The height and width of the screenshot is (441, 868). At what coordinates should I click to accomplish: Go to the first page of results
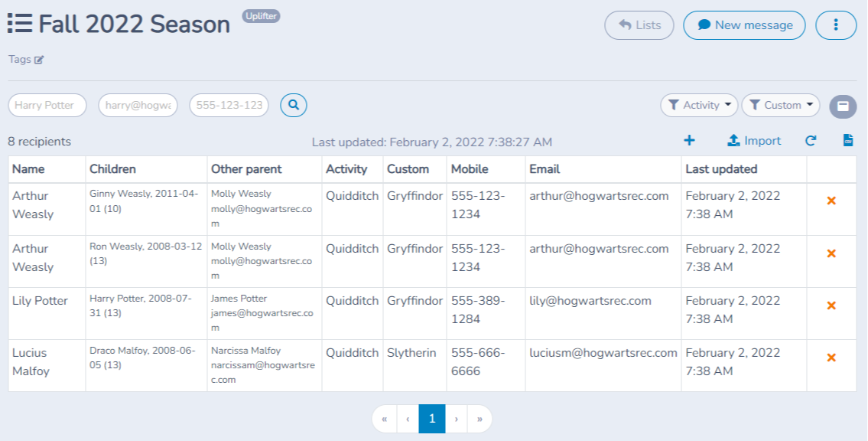click(384, 419)
